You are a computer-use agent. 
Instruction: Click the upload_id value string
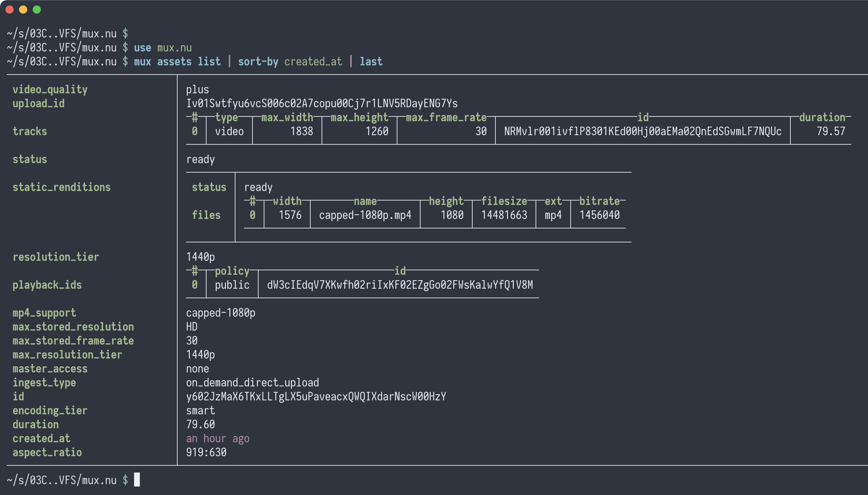(x=322, y=103)
